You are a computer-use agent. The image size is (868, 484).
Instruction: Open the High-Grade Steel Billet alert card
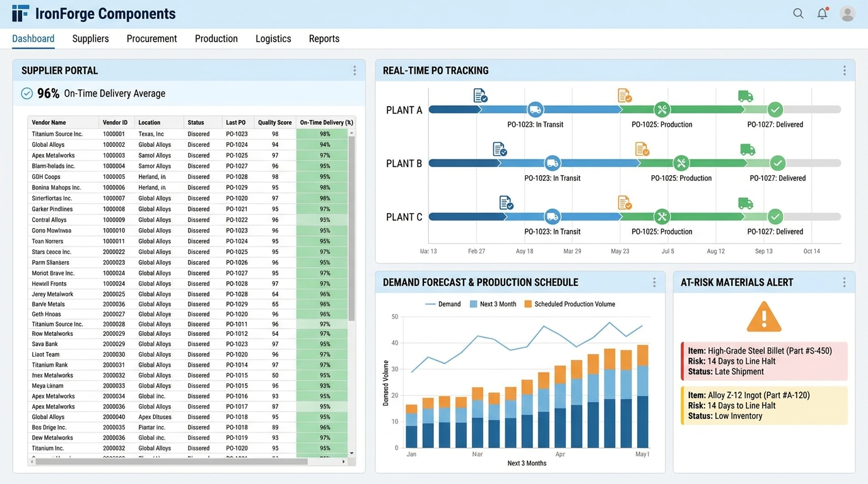(765, 361)
